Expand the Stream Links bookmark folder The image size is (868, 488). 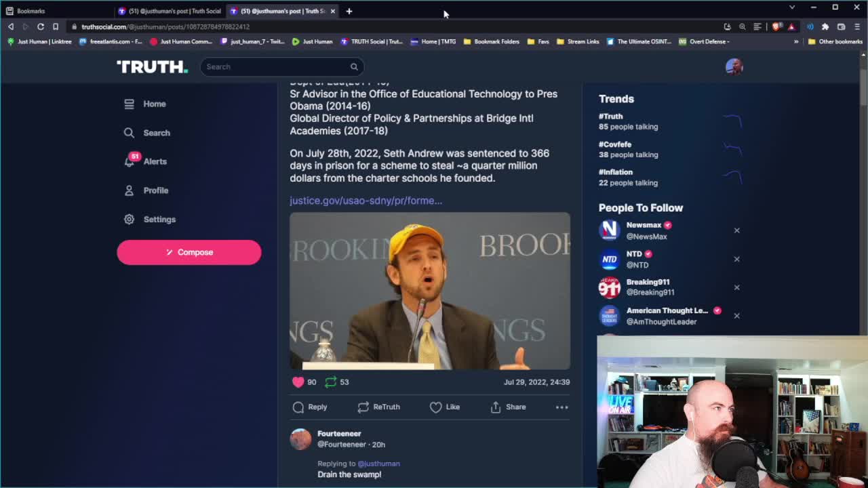[578, 41]
